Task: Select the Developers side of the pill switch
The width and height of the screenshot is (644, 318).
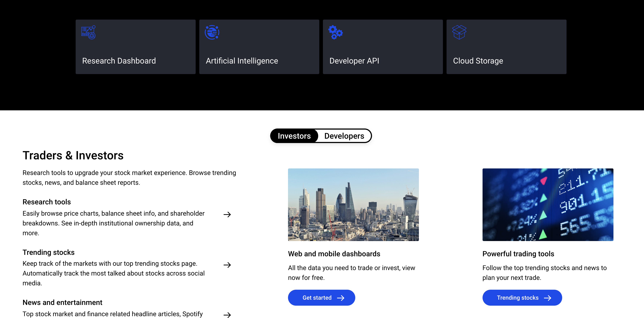Action: (344, 136)
